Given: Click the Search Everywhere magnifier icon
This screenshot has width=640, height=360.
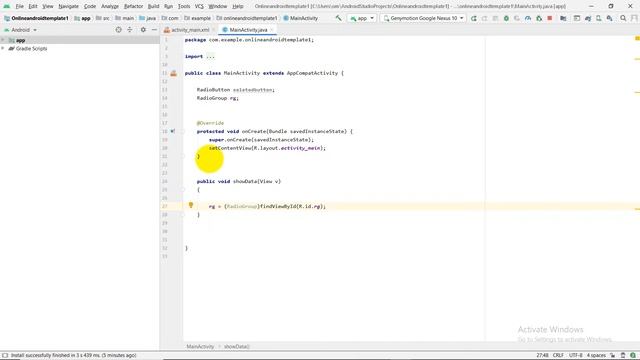Looking at the screenshot, I should pyautogui.click(x=623, y=18).
